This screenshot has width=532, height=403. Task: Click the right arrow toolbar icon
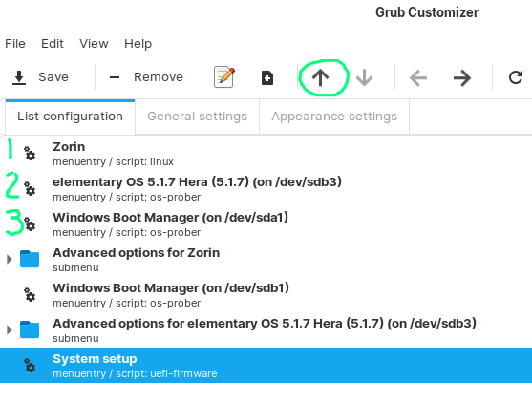tap(461, 78)
